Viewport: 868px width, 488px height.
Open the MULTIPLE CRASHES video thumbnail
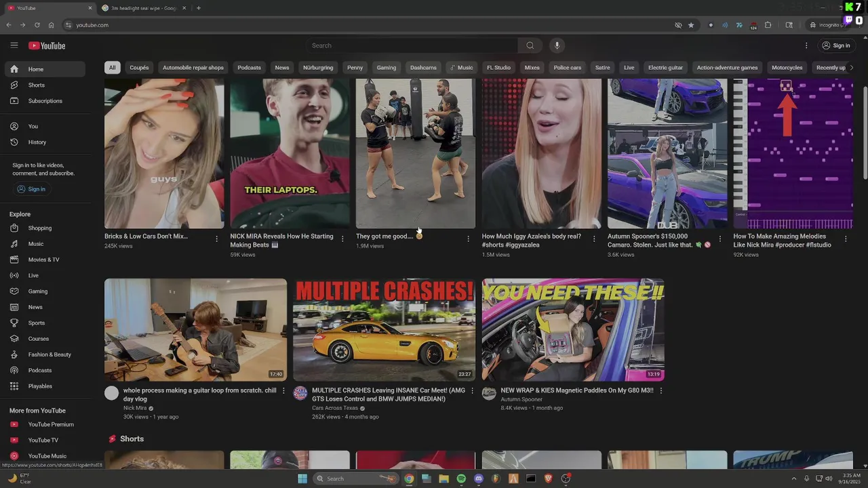tap(384, 329)
